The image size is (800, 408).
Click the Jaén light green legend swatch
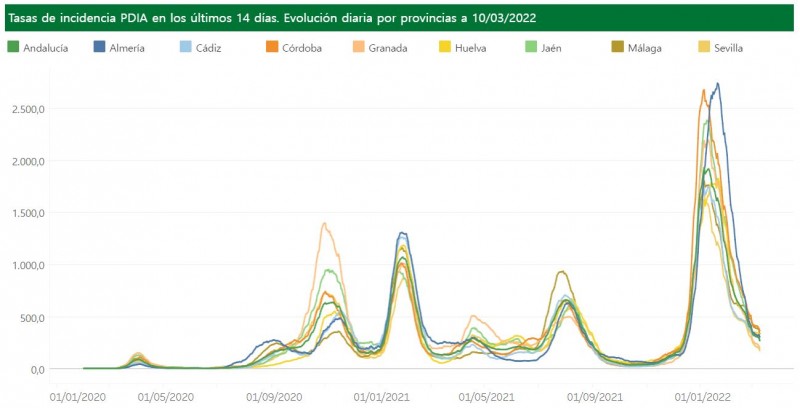(531, 47)
